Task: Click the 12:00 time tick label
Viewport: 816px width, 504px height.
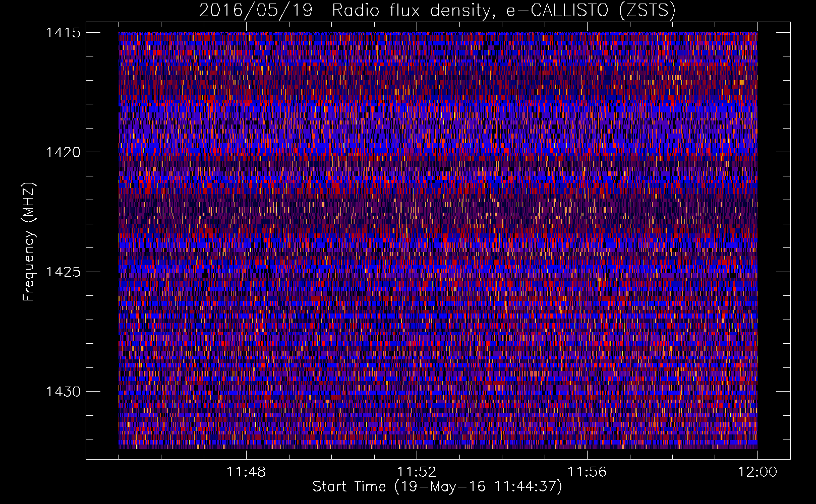Action: pos(757,472)
